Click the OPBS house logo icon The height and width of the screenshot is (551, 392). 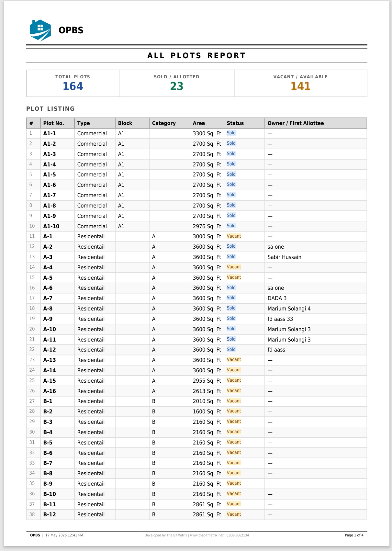coord(40,30)
